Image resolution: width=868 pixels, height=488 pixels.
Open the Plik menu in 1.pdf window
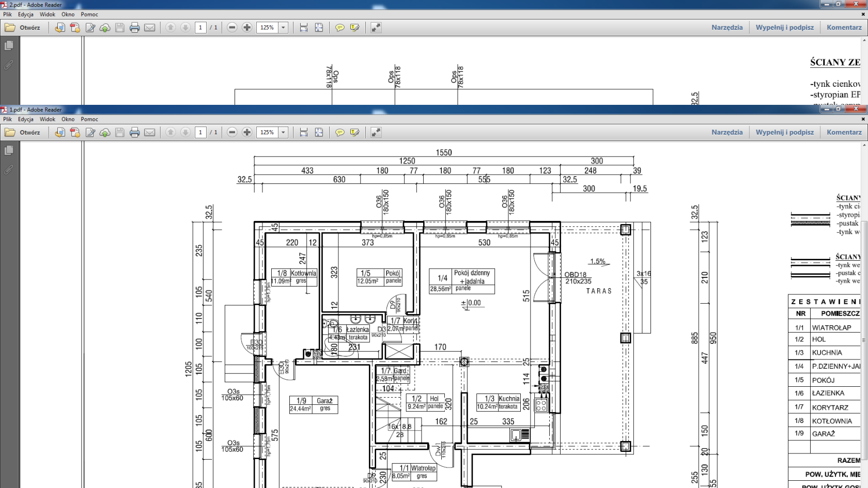(7, 119)
